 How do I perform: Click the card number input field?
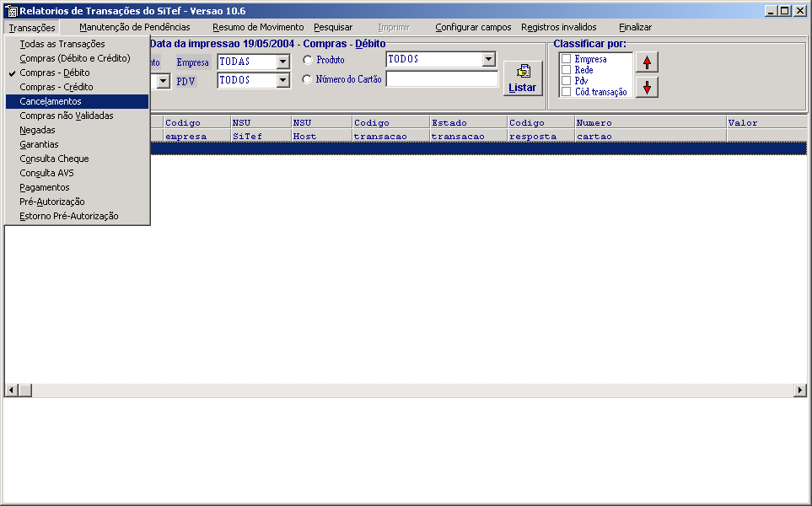[x=442, y=79]
